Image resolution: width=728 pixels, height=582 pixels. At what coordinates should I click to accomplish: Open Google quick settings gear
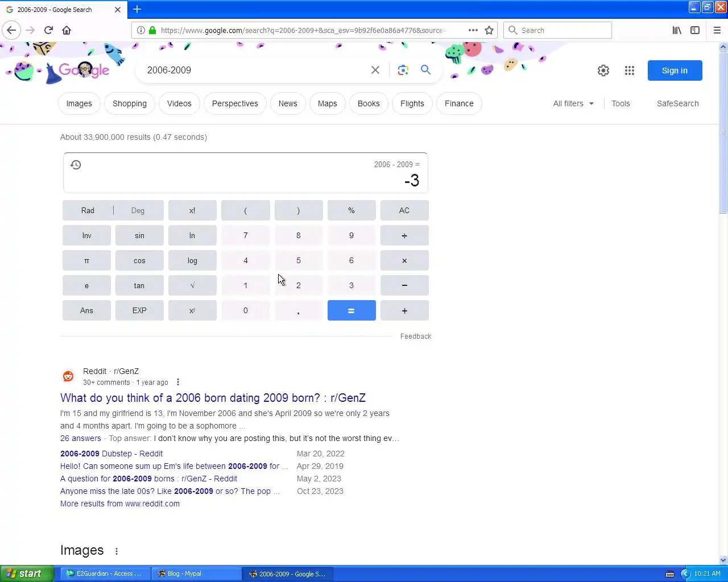click(603, 70)
